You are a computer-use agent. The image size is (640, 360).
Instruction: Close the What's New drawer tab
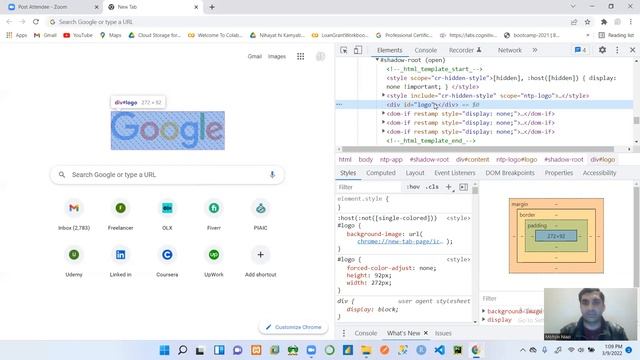click(426, 333)
